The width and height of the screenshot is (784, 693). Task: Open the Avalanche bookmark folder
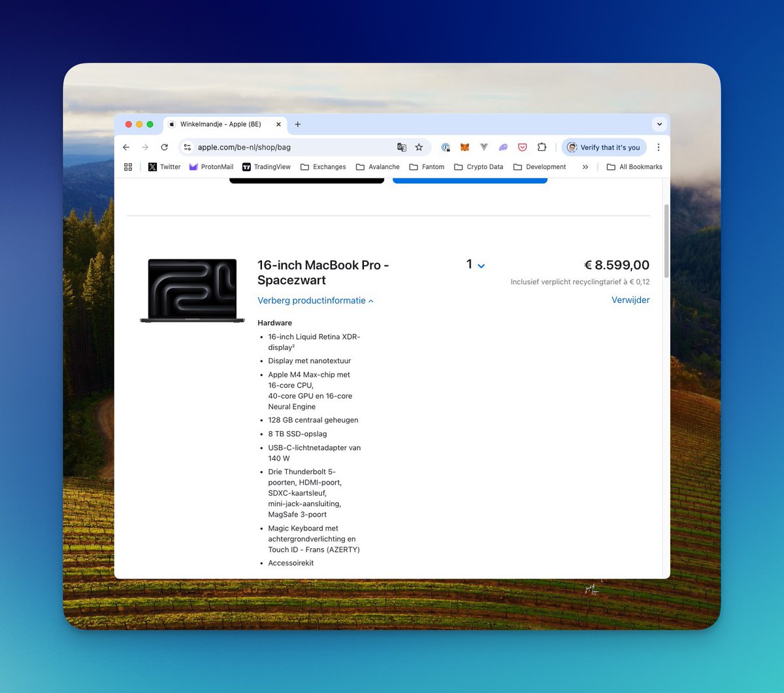pos(378,167)
